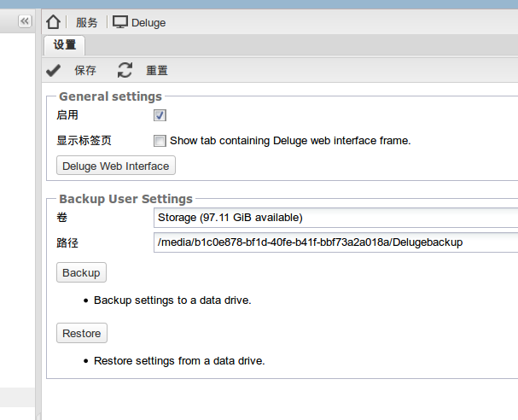518x420 pixels.
Task: Click the General settings section header
Action: coord(110,96)
